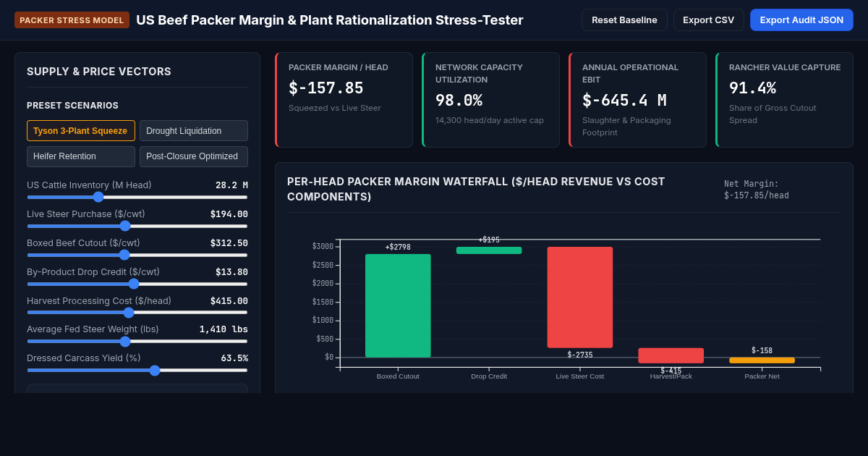Click the value "$194.00"
This screenshot has height=456, width=868.
(x=229, y=214)
